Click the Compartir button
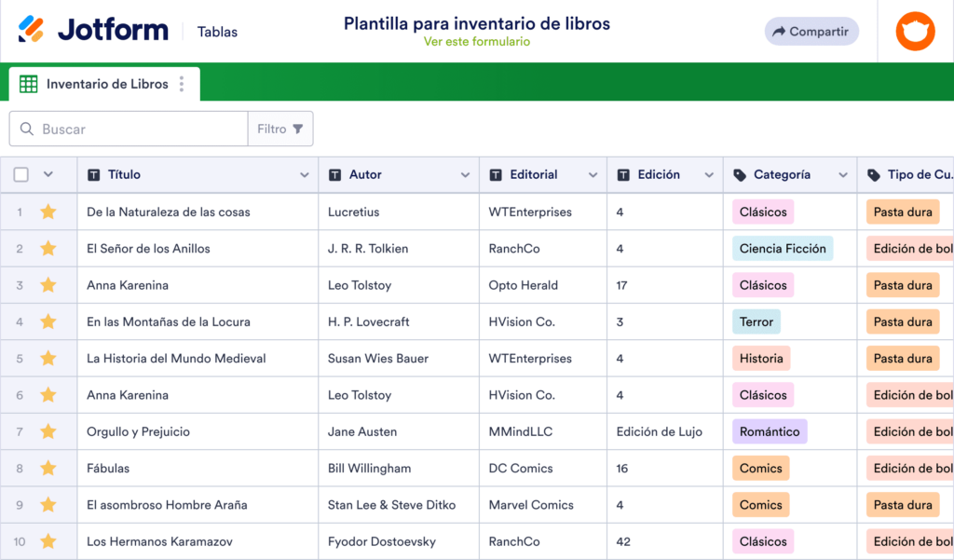This screenshot has height=560, width=954. coord(811,32)
